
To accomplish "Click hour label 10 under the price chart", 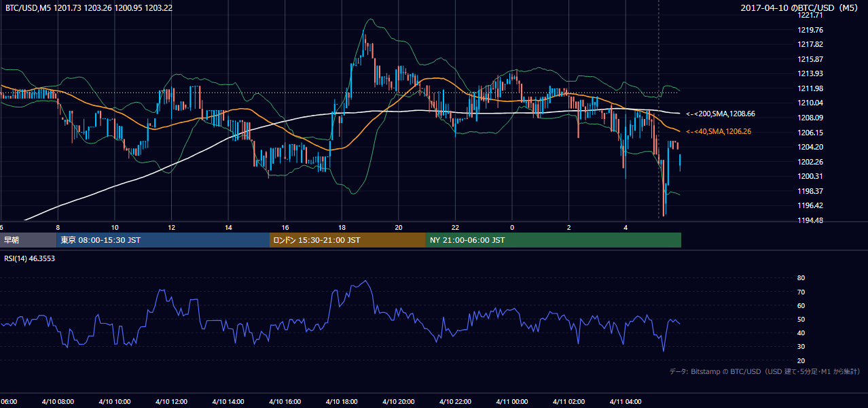I will [115, 227].
